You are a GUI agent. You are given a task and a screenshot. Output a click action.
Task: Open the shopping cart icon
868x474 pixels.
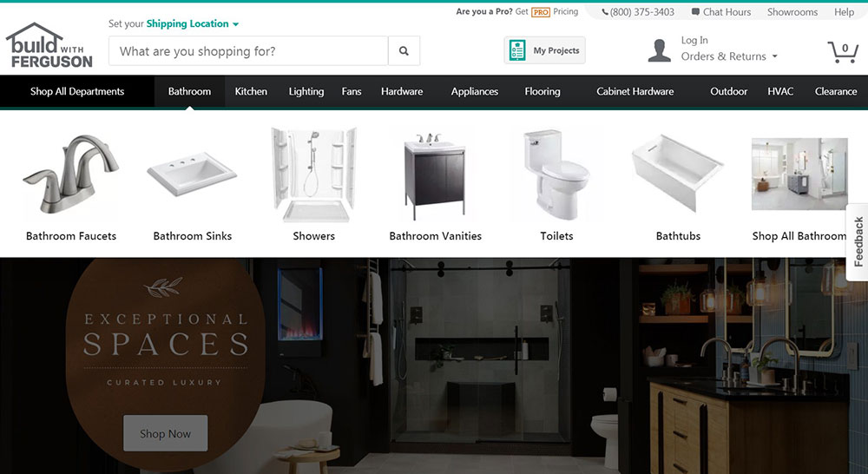click(x=843, y=51)
